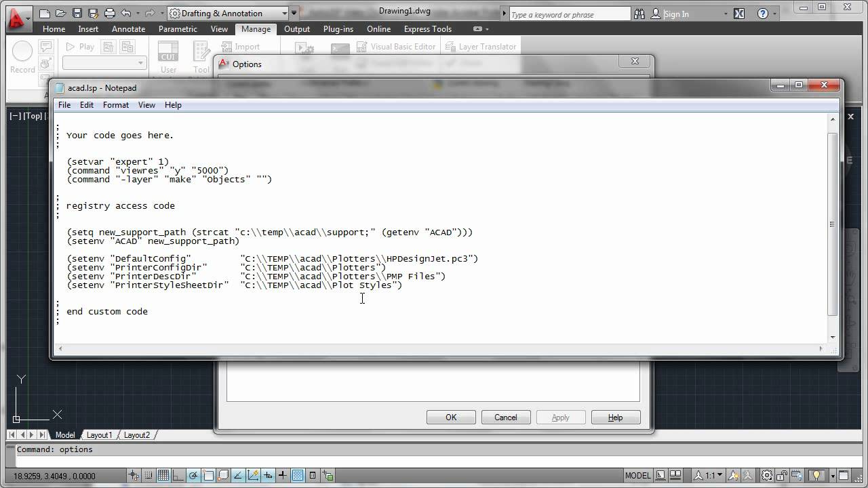Screen dimensions: 868x488
Task: Toggle Infer Constraints in status bar
Action: [x=134, y=476]
